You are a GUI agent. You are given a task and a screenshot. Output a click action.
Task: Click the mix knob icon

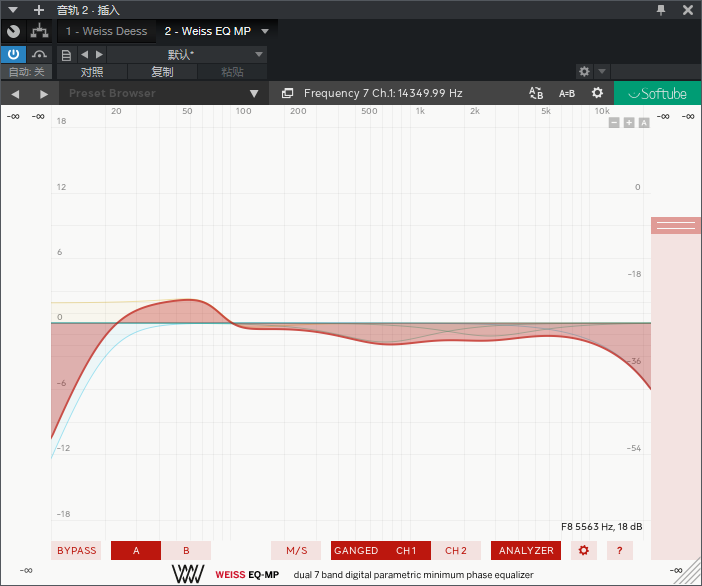(13, 31)
